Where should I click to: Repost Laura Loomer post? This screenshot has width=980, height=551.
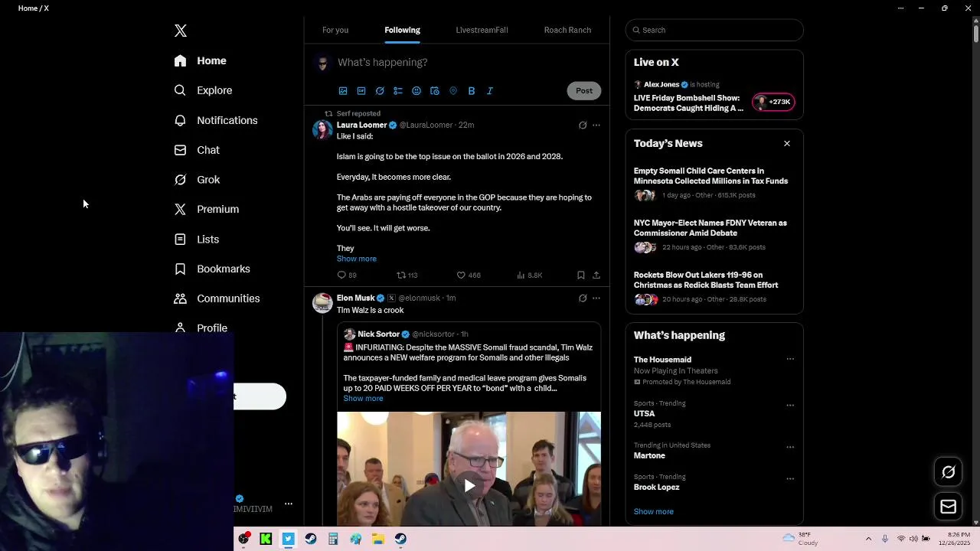coord(407,275)
